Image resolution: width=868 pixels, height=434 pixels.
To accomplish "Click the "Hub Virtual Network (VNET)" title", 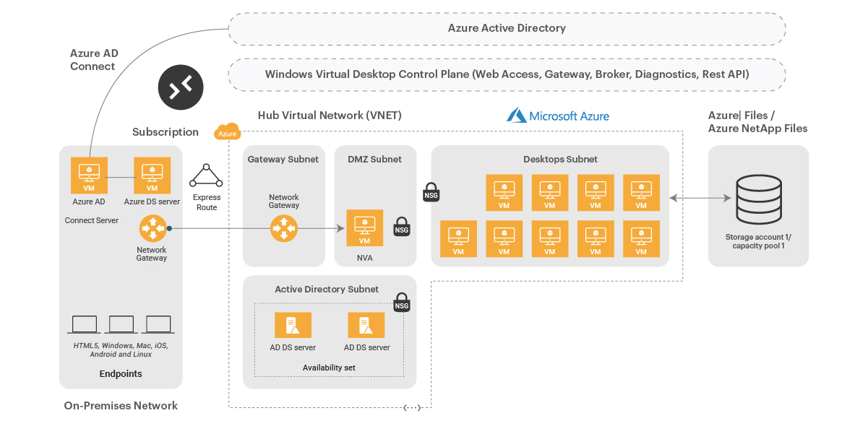I will pos(330,116).
